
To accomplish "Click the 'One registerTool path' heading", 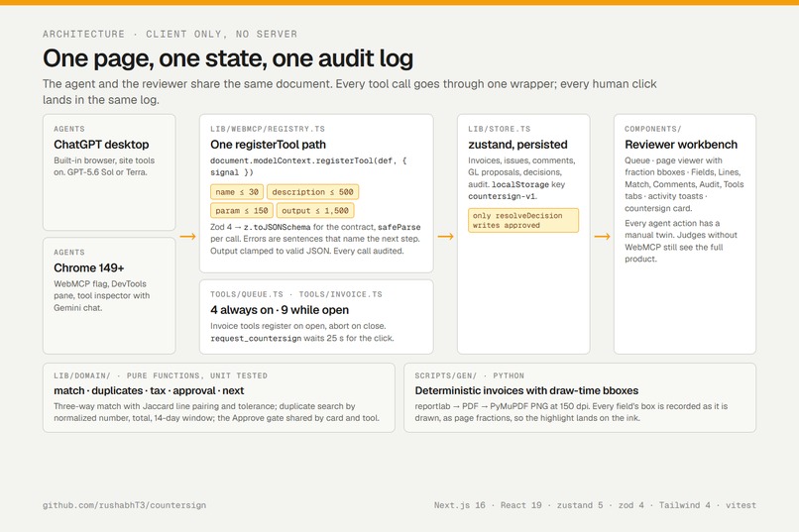I will 268,145.
